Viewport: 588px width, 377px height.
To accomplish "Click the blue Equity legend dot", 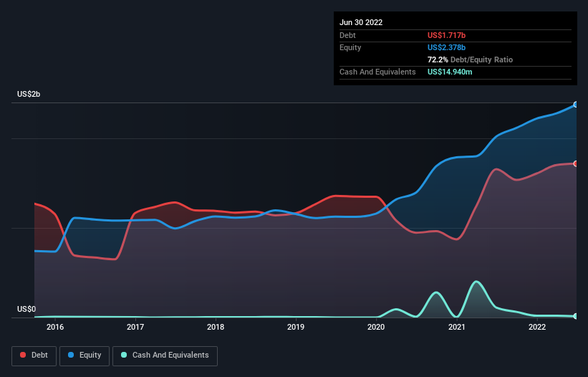I will point(71,355).
